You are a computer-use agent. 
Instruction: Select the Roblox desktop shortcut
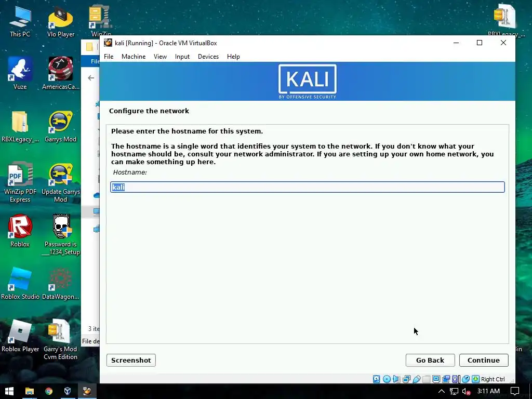point(20,231)
